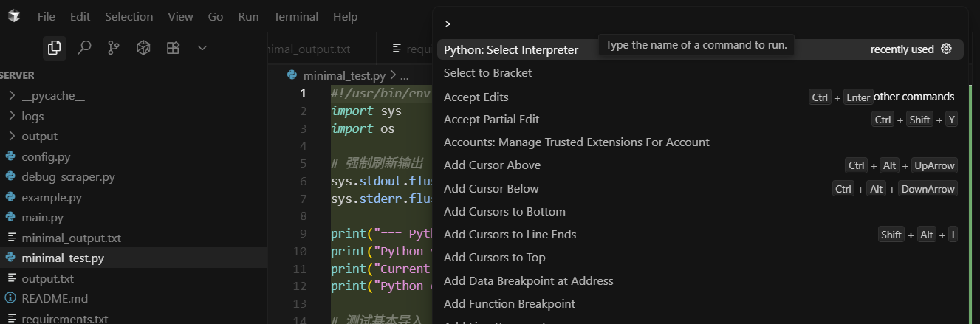This screenshot has height=324, width=980.
Task: Open the View menu
Action: tap(180, 16)
